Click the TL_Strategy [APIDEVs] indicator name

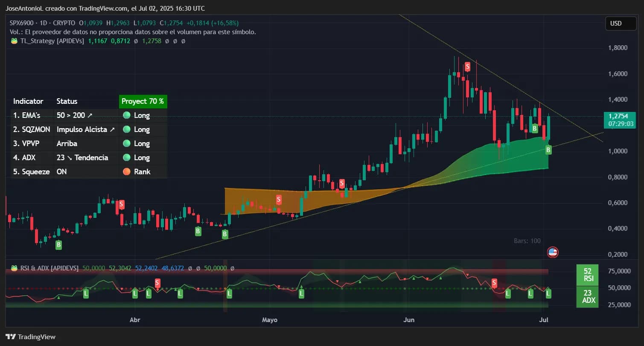[52, 41]
